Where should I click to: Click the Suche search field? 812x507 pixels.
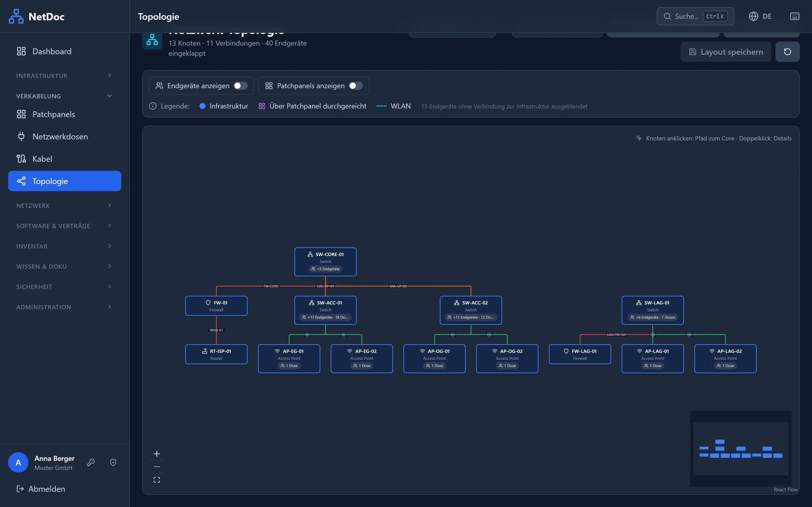pyautogui.click(x=695, y=16)
